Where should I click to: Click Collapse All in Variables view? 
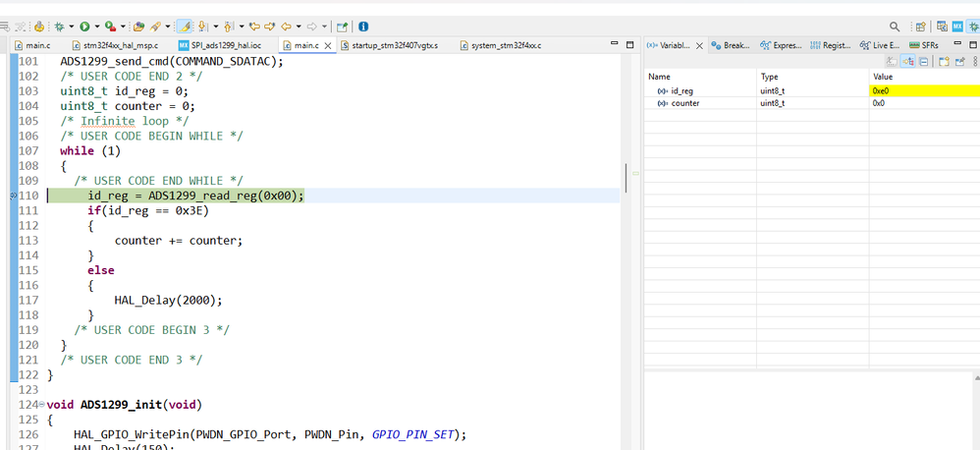coord(924,61)
